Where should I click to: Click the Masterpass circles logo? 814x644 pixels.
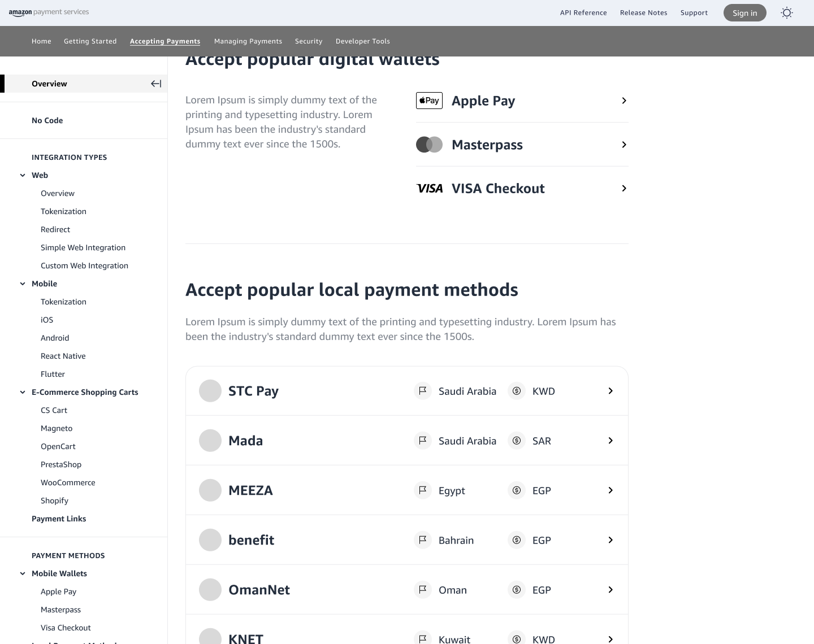point(429,145)
